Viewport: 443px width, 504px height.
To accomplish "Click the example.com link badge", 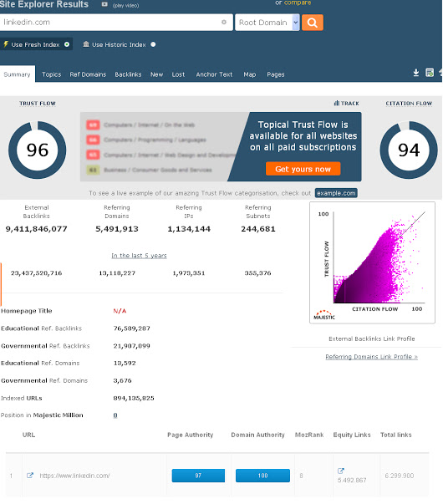I will (336, 193).
